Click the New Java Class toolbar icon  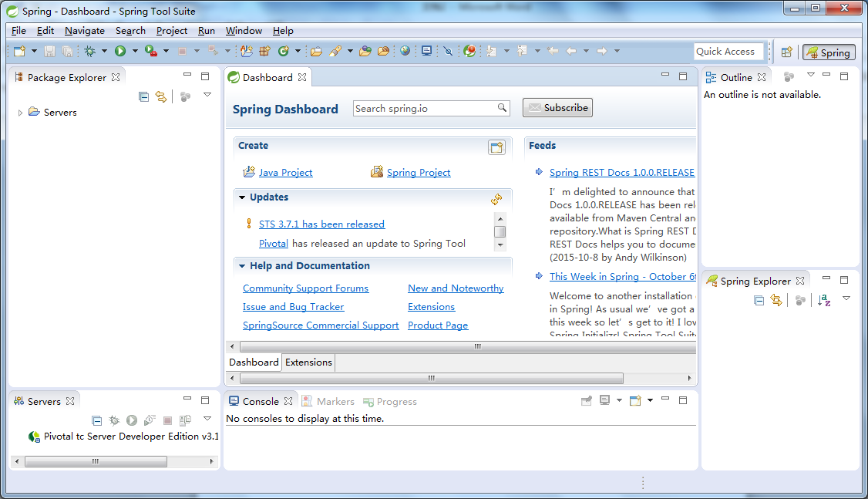(x=284, y=51)
